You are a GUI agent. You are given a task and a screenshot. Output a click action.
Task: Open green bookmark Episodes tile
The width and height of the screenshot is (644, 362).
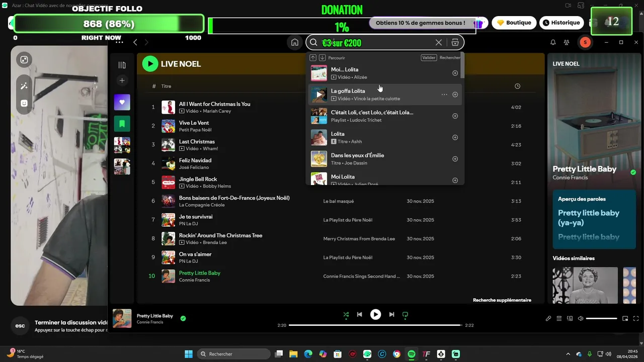[122, 124]
